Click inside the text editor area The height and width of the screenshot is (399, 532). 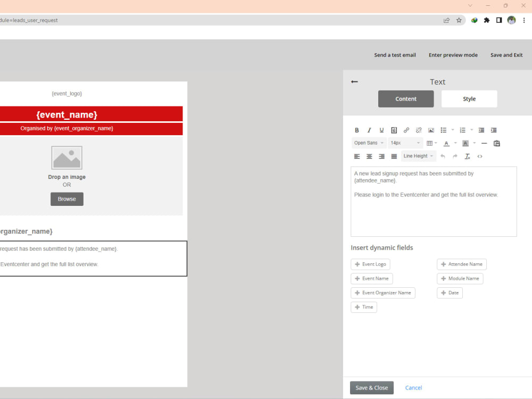[x=434, y=202]
